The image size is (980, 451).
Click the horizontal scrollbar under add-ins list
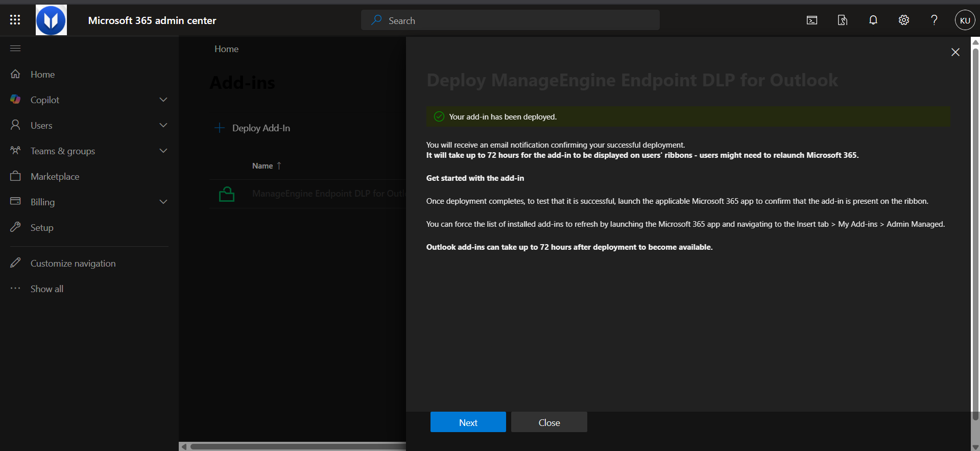(x=298, y=446)
